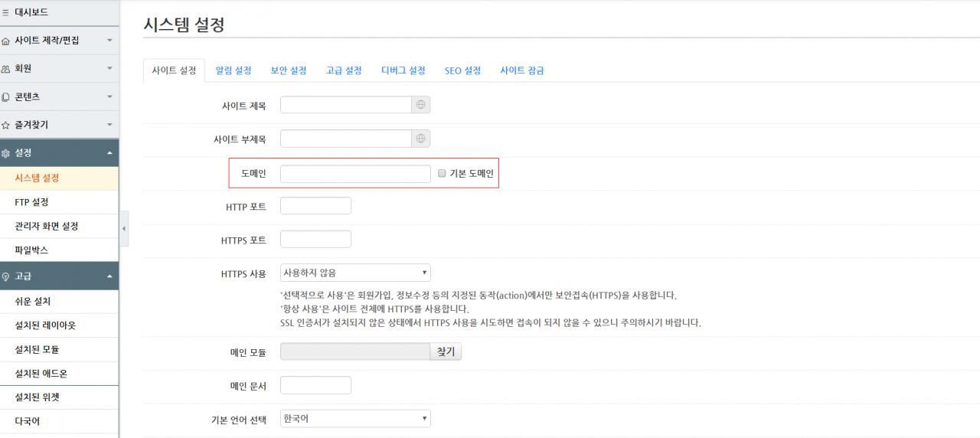Click the globe icon beside 사이트 제목
The image size is (980, 438).
(x=420, y=105)
